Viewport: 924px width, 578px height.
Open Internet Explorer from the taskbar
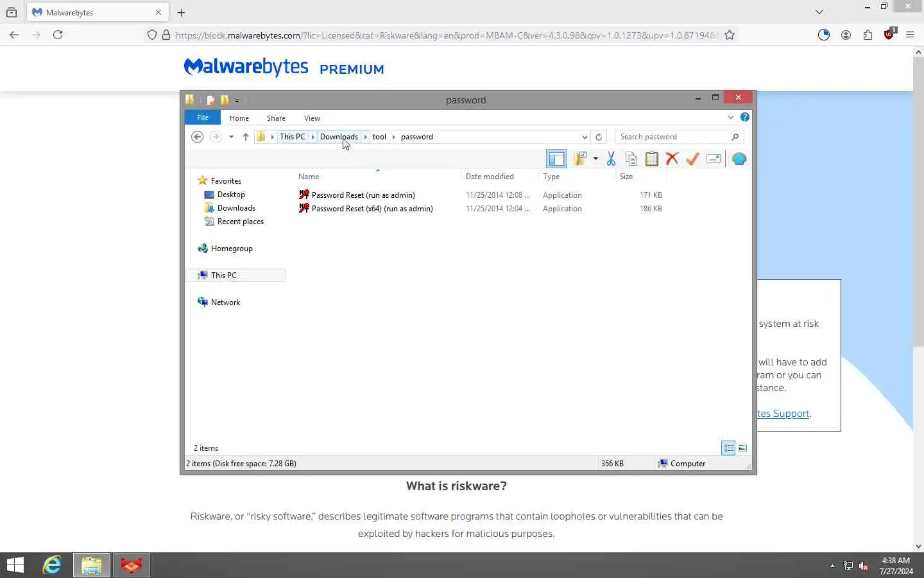[x=52, y=565]
